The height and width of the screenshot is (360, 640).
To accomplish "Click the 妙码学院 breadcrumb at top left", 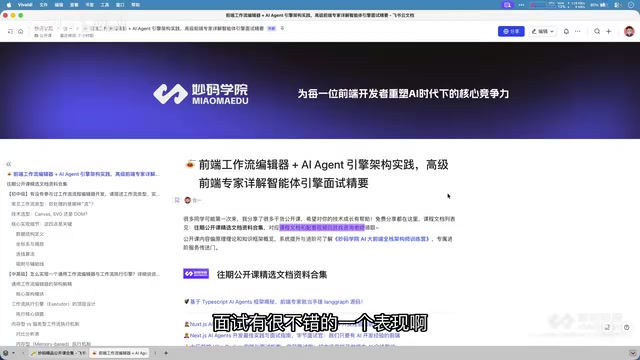I will pyautogui.click(x=44, y=29).
